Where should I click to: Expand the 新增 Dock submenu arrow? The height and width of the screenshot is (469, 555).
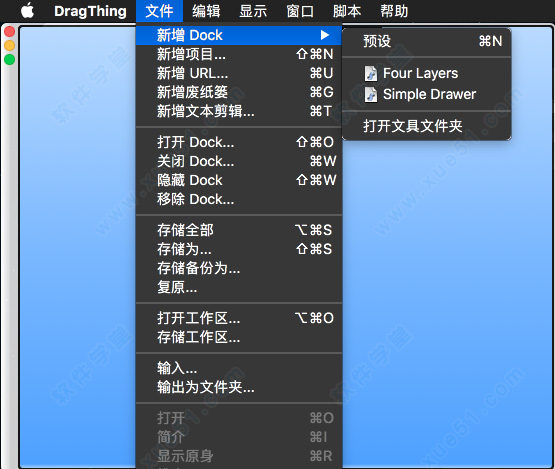(325, 35)
